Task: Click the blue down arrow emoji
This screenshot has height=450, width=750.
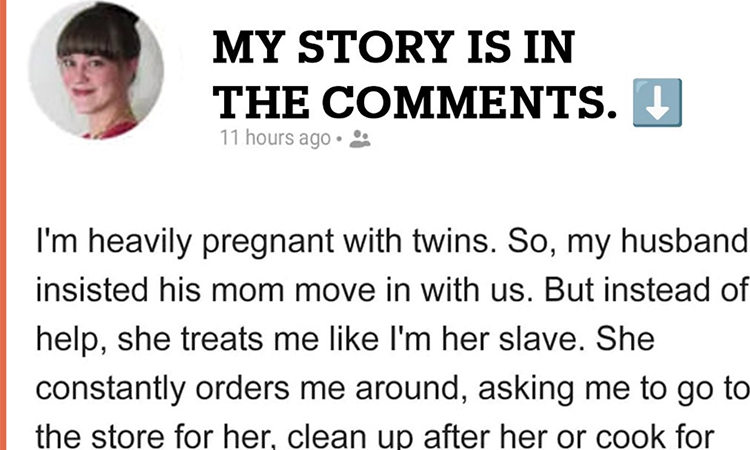Action: pyautogui.click(x=657, y=104)
